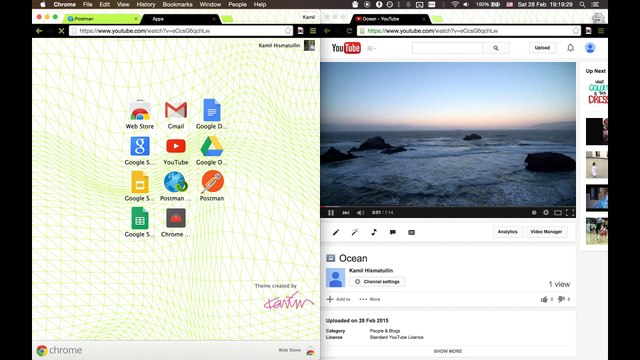640x360 pixels.
Task: Open the File menu
Action: 87,4
